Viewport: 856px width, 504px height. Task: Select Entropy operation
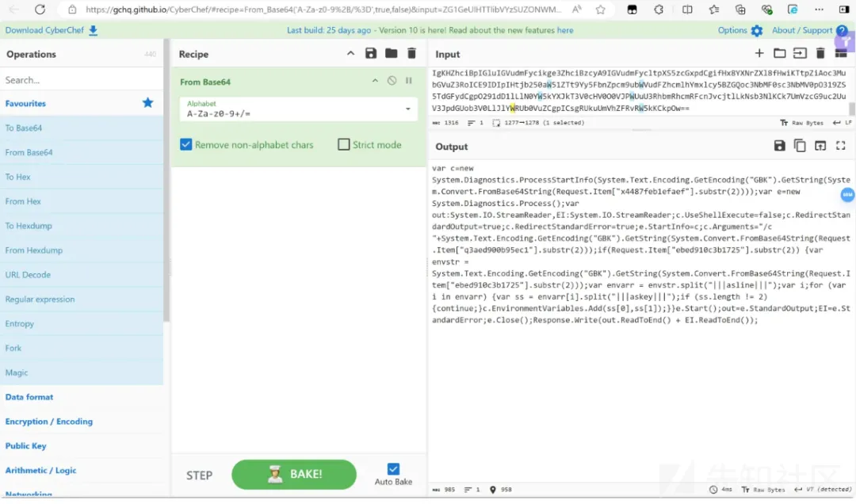coord(82,324)
